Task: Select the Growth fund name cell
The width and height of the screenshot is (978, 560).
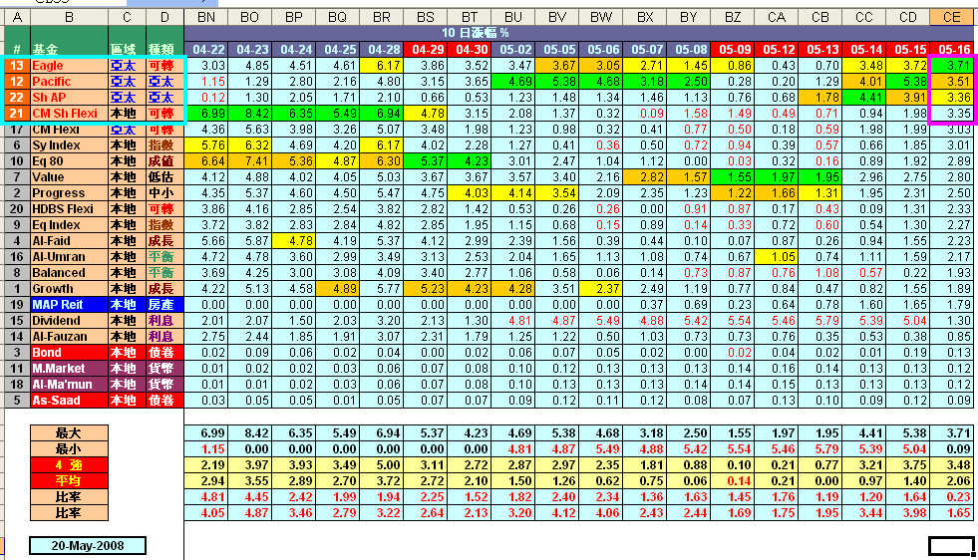Action: 69,289
